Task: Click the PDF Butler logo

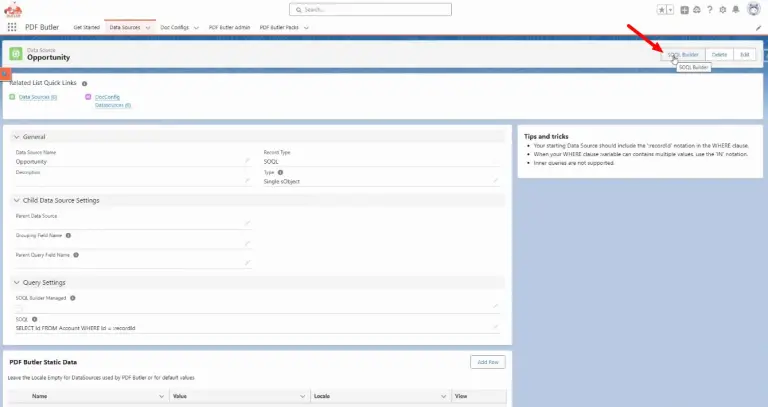Action: [x=13, y=9]
